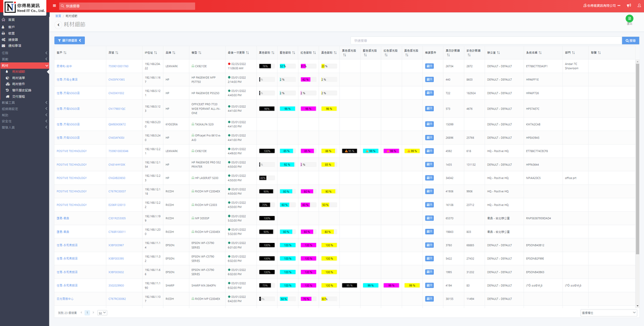Click the 首頁 breadcrumb link
Viewport: 644px width, 326px height.
(x=58, y=16)
